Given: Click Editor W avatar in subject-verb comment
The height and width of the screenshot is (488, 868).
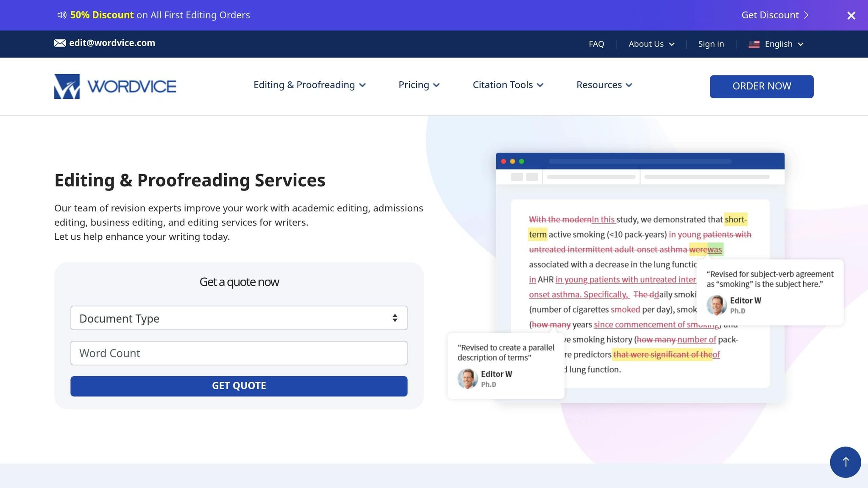Looking at the screenshot, I should point(717,305).
